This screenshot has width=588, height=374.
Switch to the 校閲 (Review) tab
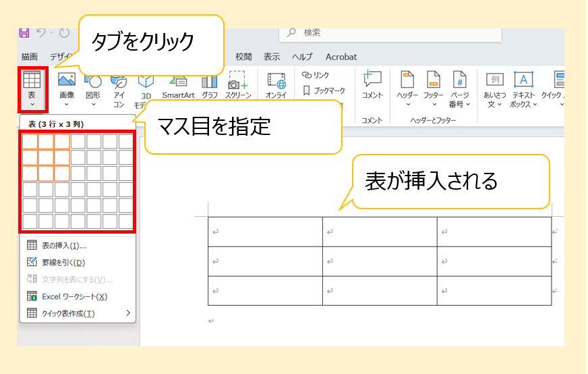coord(243,57)
